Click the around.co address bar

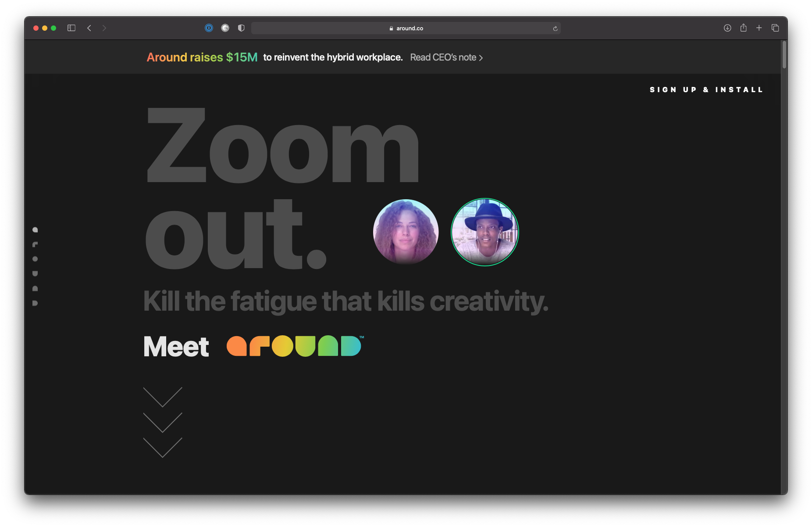[406, 29]
